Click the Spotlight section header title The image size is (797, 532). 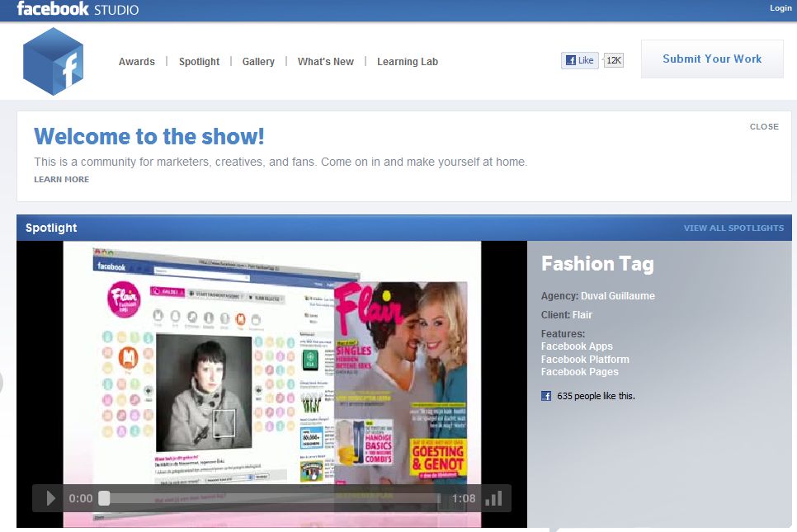51,228
